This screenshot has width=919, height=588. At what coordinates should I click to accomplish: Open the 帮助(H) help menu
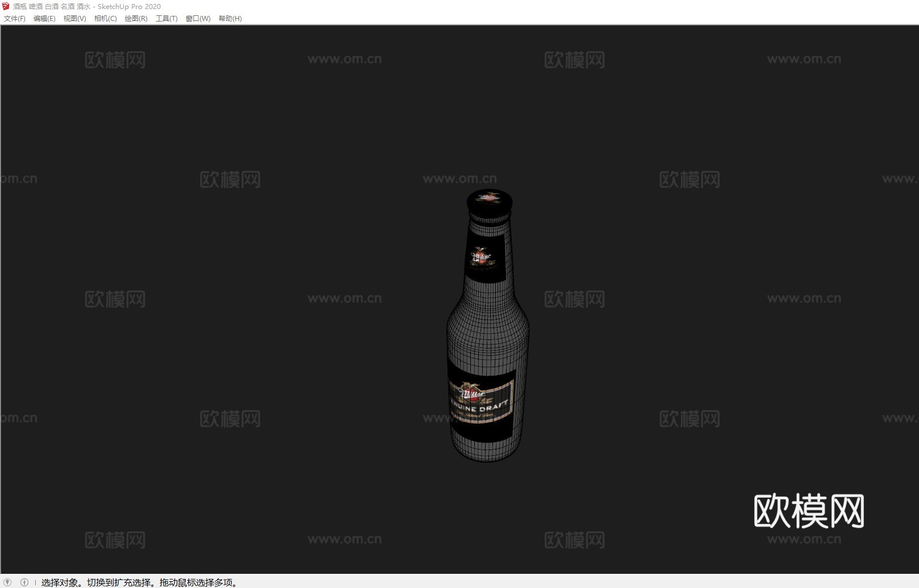[230, 19]
